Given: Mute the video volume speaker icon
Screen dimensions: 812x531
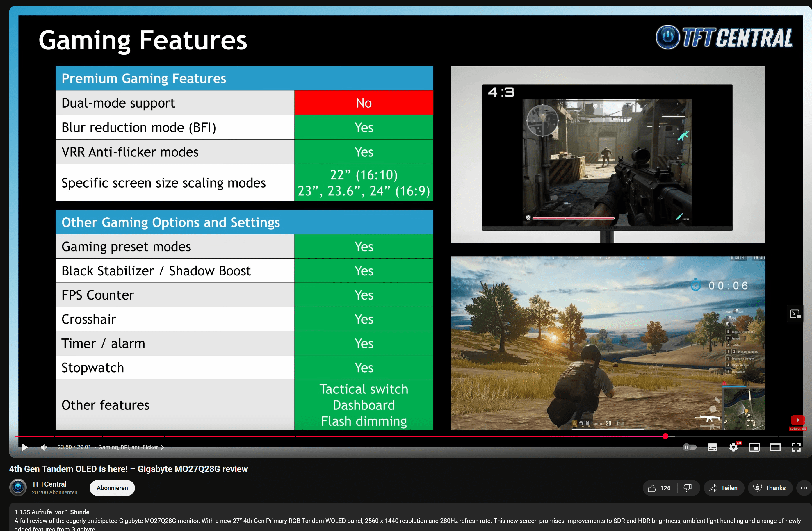Looking at the screenshot, I should 44,447.
